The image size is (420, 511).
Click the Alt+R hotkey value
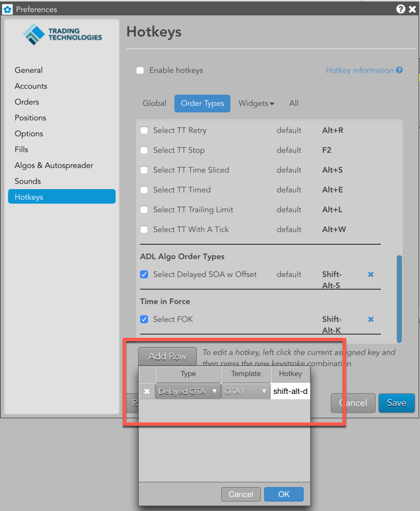click(x=332, y=130)
